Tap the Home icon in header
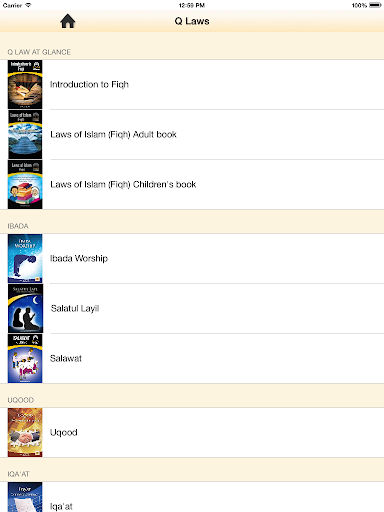The height and width of the screenshot is (512, 384). (x=68, y=21)
